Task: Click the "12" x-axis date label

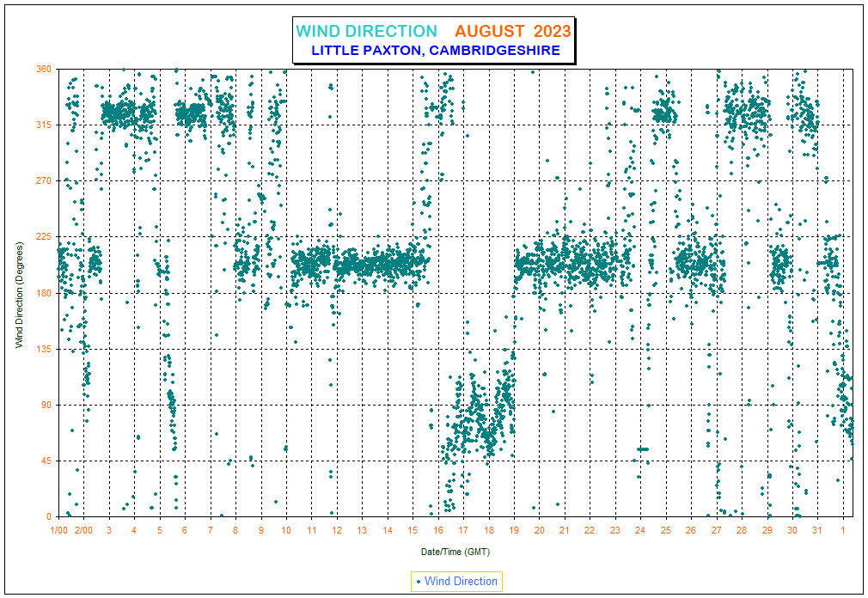Action: [x=337, y=530]
